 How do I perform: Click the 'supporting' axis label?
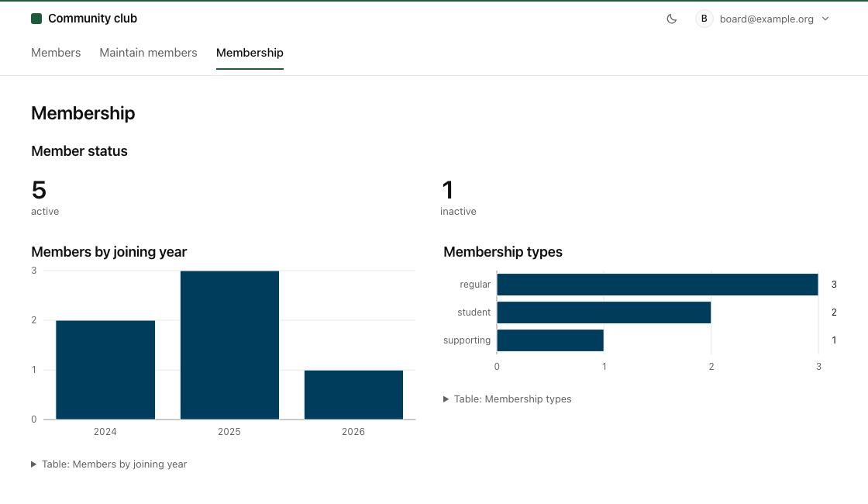pos(467,340)
